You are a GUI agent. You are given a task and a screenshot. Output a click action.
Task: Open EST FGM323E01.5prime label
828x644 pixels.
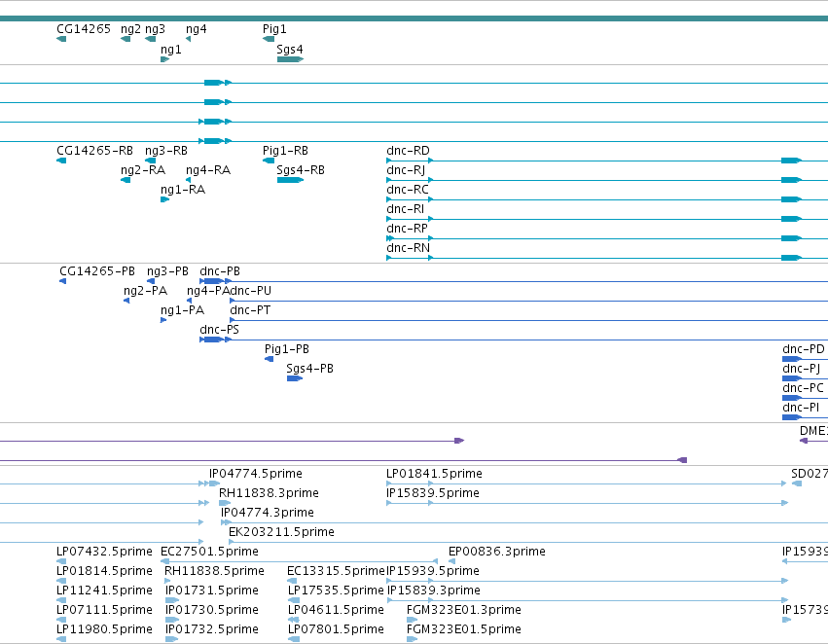coord(464,630)
